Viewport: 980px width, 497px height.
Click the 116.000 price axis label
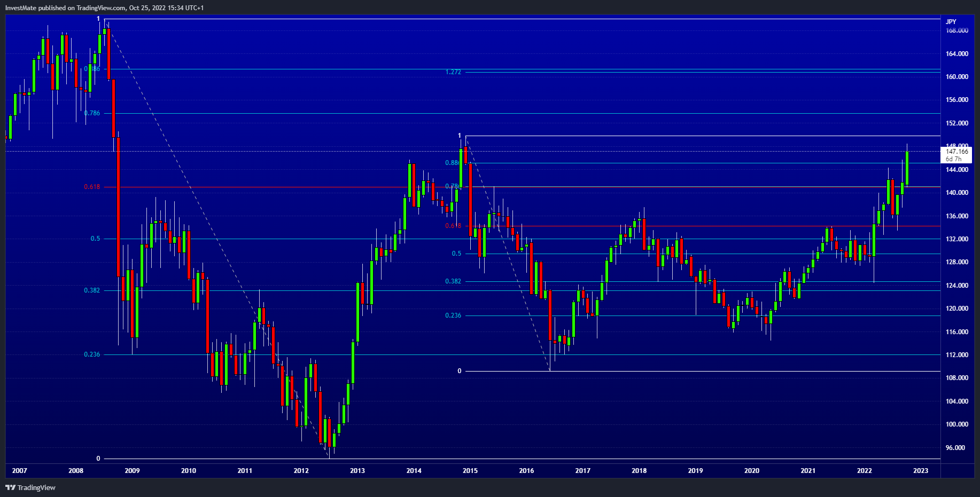click(956, 332)
